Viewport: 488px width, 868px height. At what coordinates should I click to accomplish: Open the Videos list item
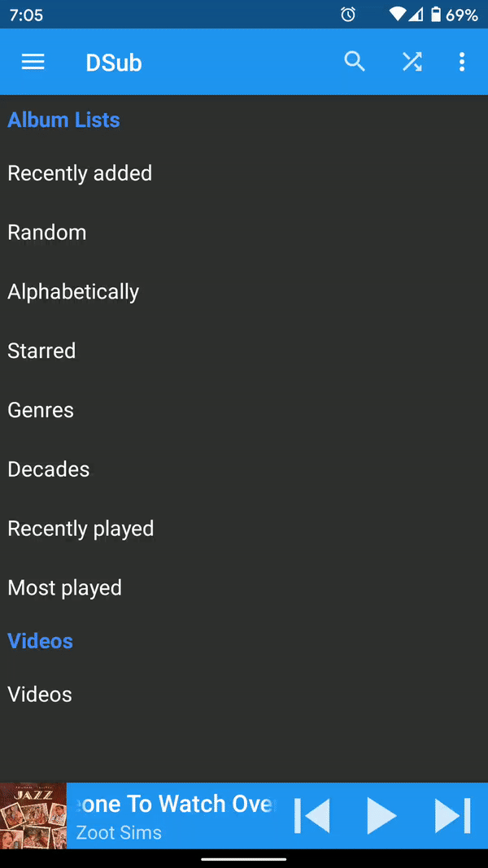tap(244, 694)
